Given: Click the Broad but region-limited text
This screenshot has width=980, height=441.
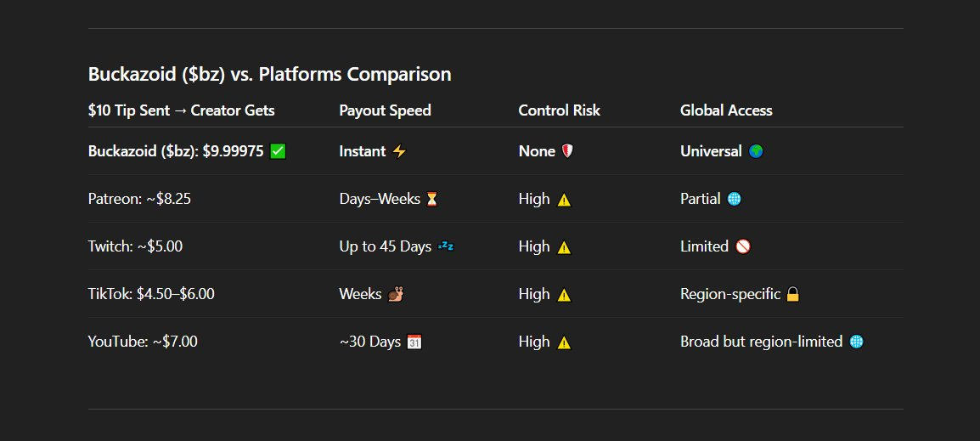Looking at the screenshot, I should [762, 342].
